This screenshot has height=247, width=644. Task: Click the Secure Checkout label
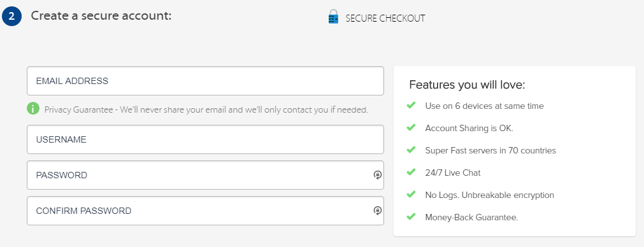coord(385,18)
